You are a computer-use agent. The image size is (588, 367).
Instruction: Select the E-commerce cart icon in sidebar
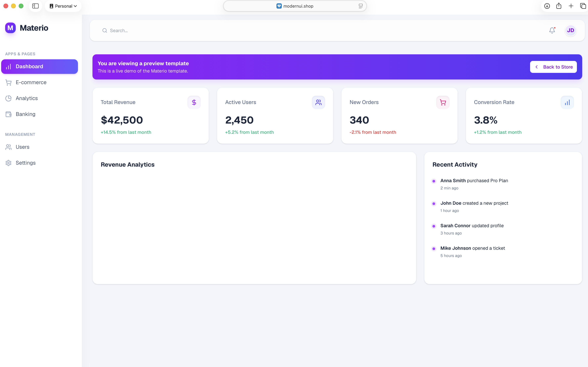tap(8, 82)
